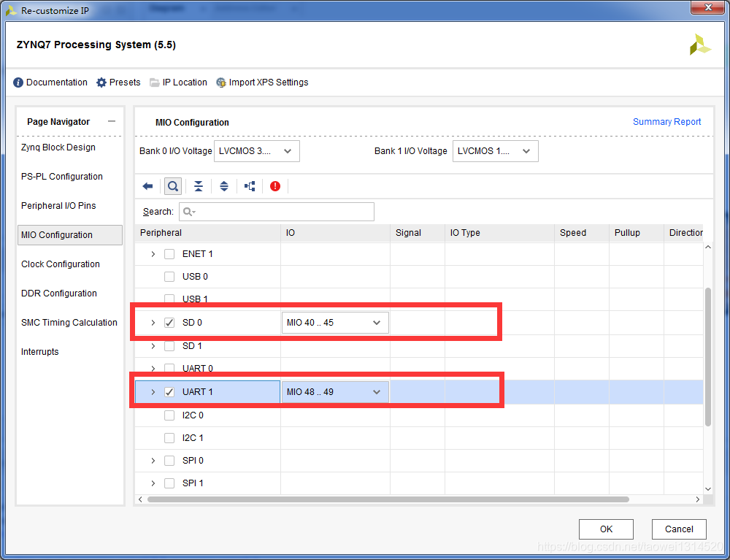The width and height of the screenshot is (730, 560).
Task: Click the OK button
Action: click(x=606, y=529)
